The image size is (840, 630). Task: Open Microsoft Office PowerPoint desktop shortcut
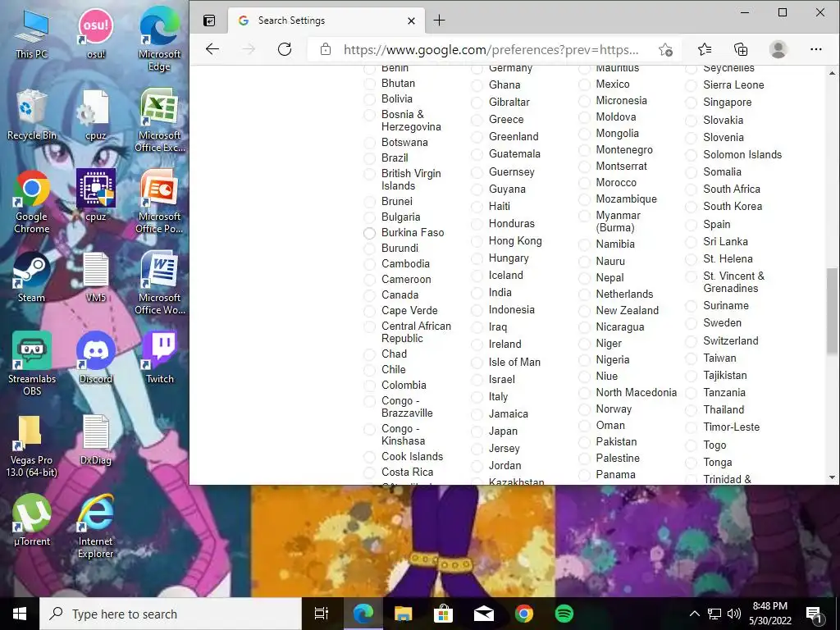coord(160,202)
